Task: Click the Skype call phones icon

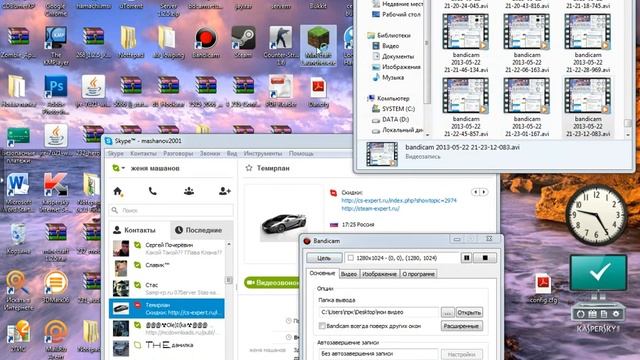Action: pyautogui.click(x=153, y=191)
